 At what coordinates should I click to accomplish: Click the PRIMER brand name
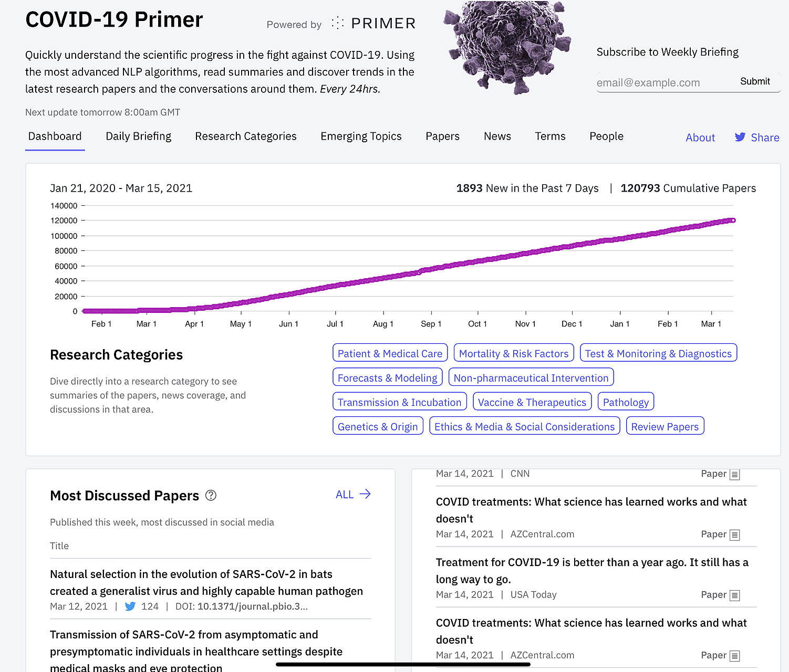click(x=383, y=24)
